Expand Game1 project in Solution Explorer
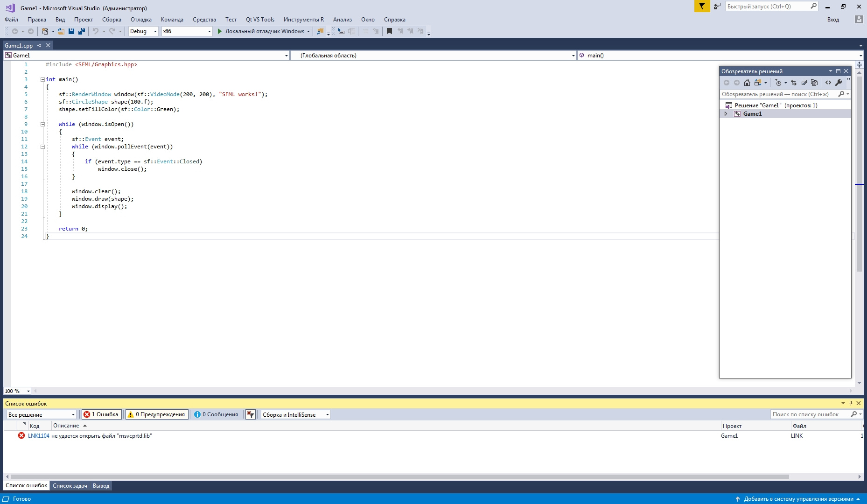This screenshot has width=867, height=504. pos(726,114)
